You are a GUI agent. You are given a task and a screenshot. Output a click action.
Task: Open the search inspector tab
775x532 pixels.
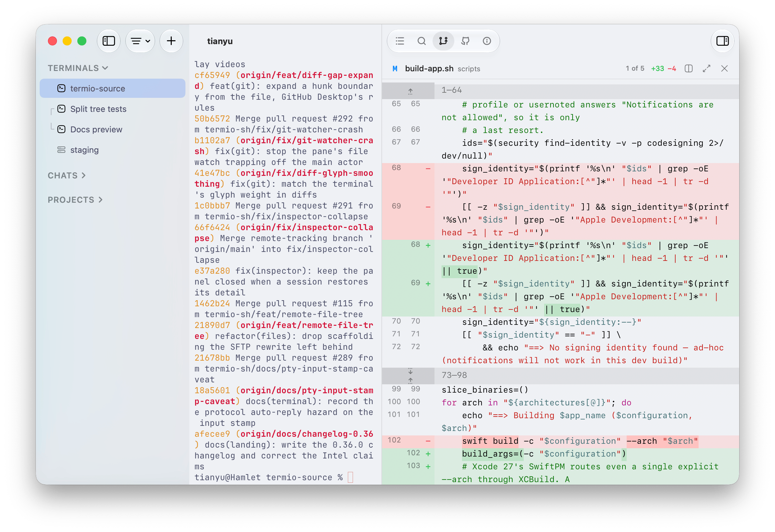click(421, 41)
